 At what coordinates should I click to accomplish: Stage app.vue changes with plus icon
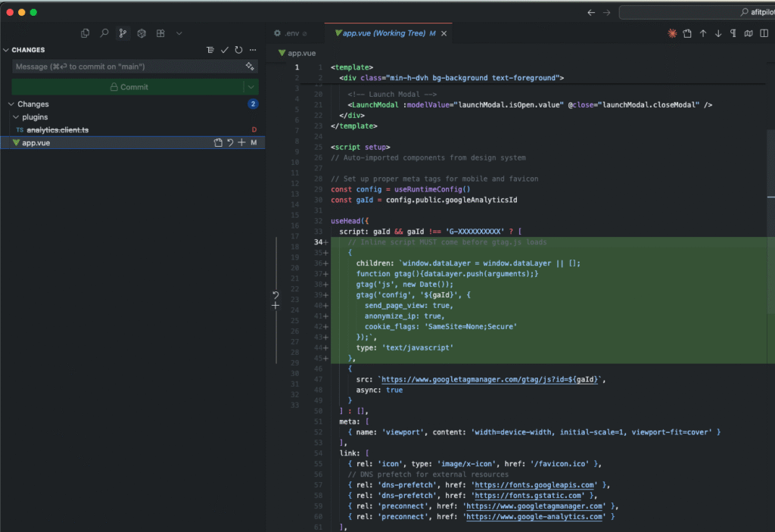(241, 142)
